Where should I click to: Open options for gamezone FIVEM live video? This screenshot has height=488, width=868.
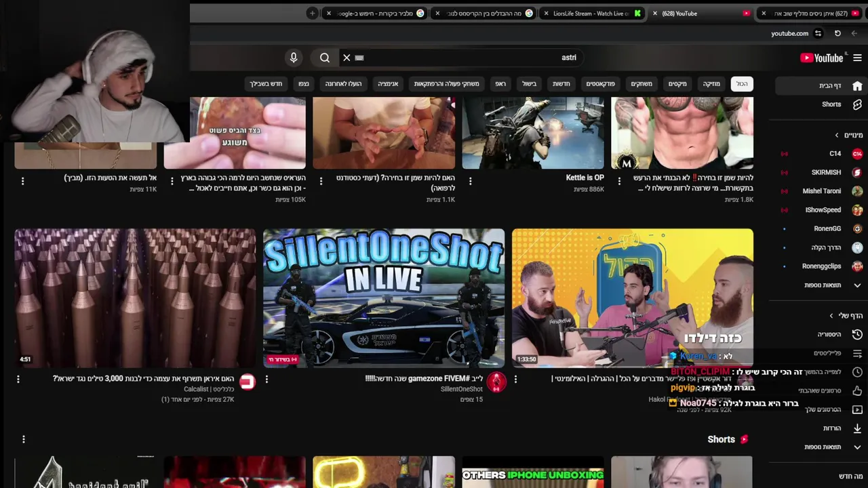pos(267,380)
